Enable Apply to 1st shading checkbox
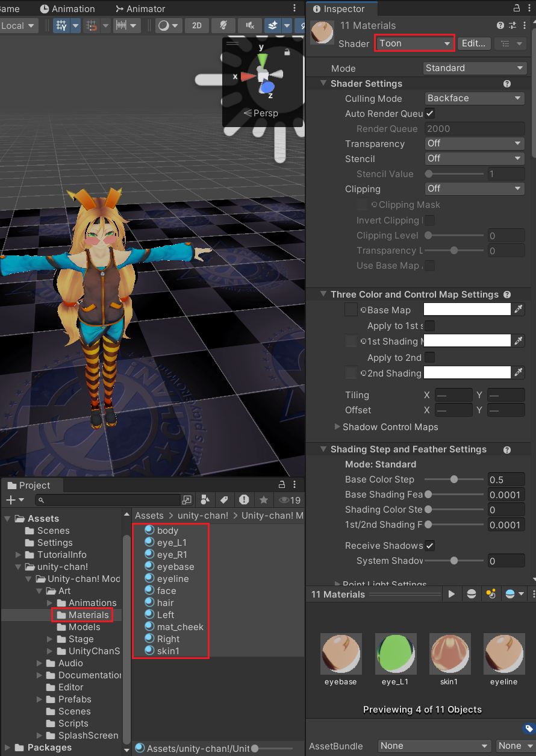Screen dimensions: 536x756 430,326
